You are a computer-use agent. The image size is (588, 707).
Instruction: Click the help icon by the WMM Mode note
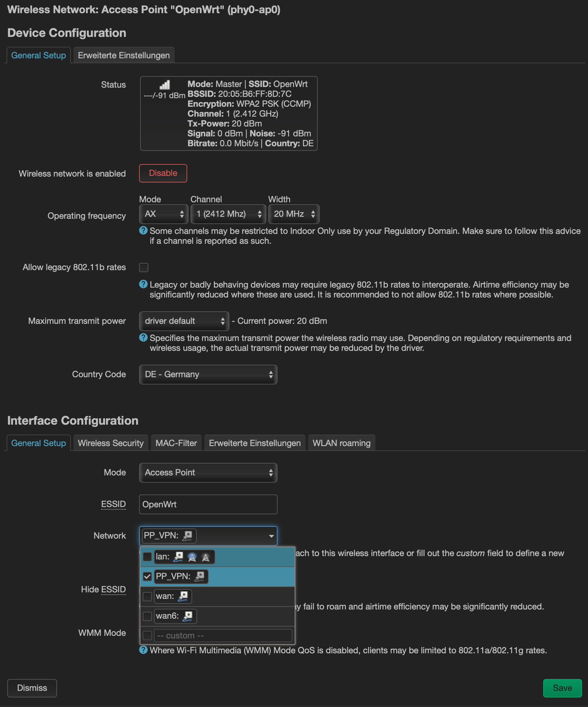click(143, 650)
